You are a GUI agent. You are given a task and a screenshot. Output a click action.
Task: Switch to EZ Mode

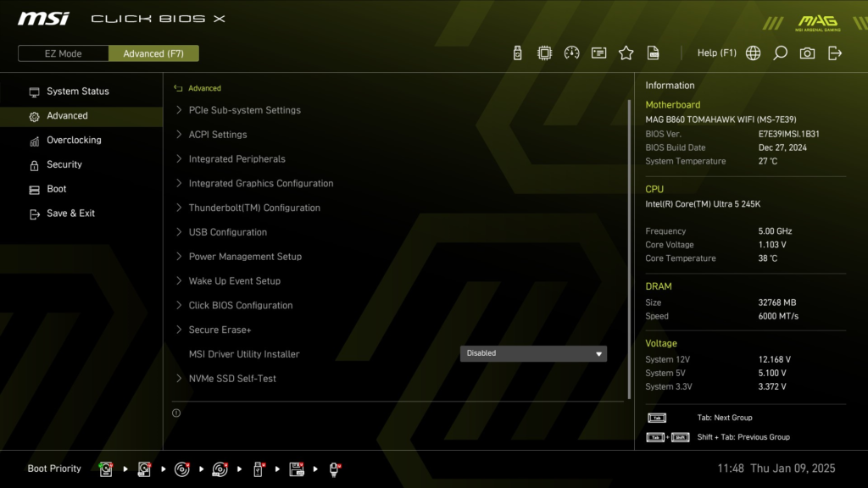point(63,53)
